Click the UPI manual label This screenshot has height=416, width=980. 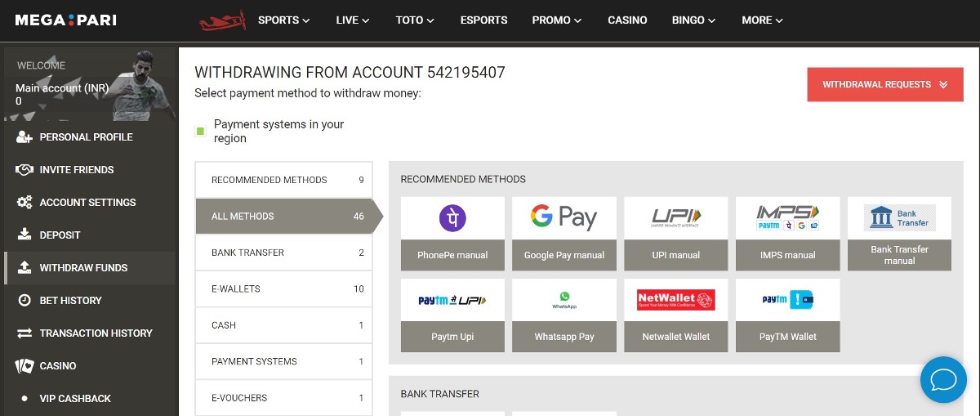coord(676,255)
